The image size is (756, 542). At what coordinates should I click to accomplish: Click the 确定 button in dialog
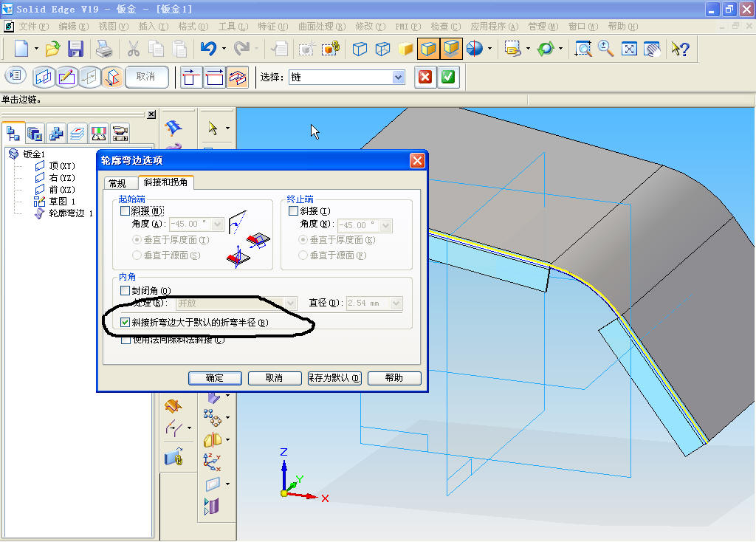[215, 378]
